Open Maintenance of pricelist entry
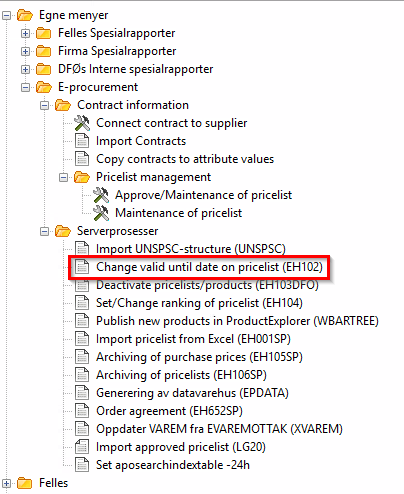This screenshot has width=404, height=494. 178,213
